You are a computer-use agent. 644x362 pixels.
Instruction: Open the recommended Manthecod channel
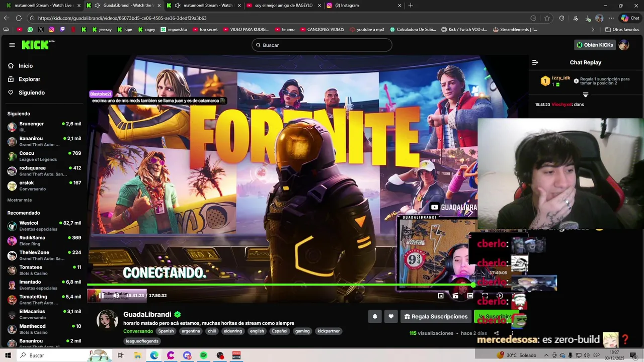44,329
